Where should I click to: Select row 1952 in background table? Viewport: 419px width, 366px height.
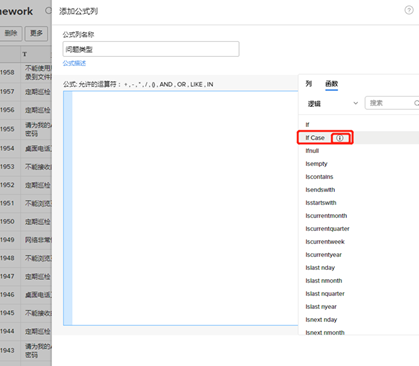26,185
